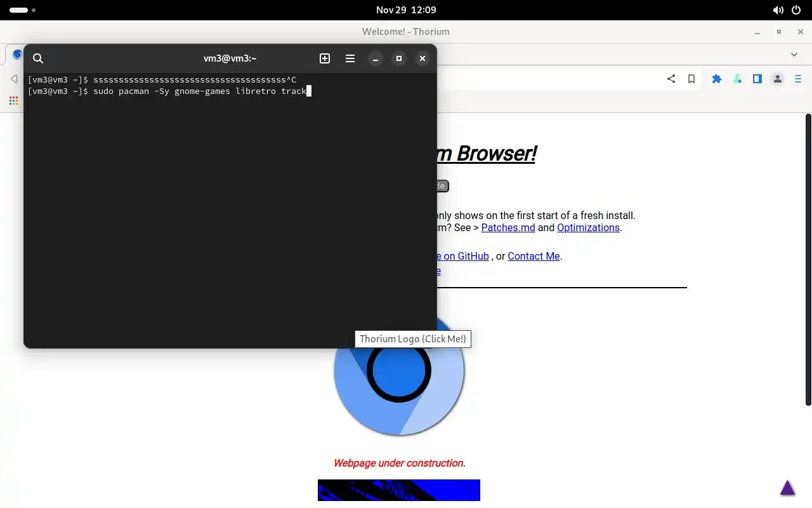Open the power menu in top bar
This screenshot has width=812, height=508.
pyautogui.click(x=796, y=10)
